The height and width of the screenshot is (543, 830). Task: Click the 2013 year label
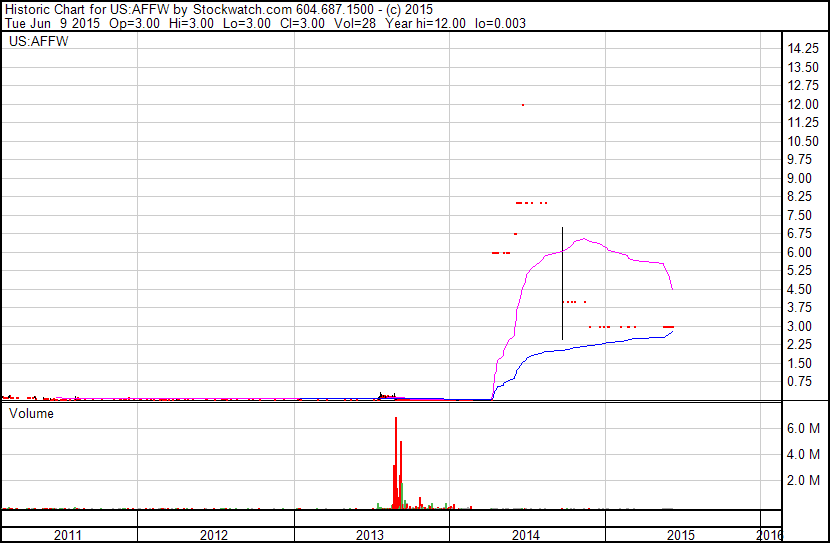[369, 535]
